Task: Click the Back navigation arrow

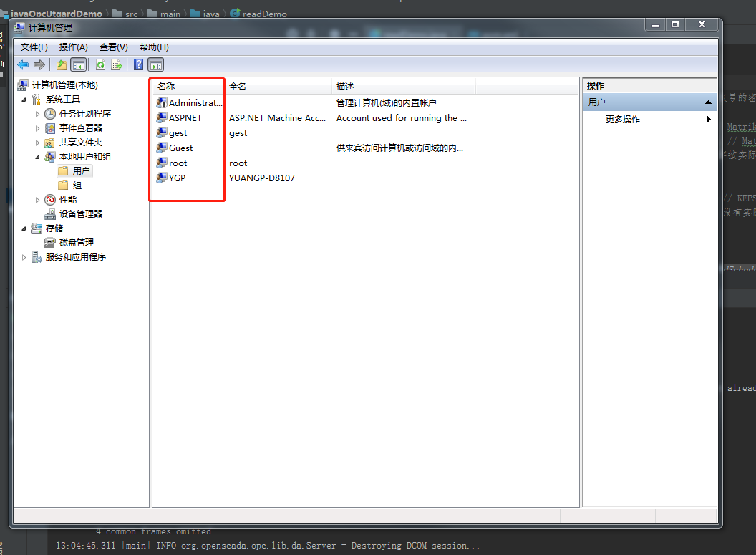Action: point(23,64)
